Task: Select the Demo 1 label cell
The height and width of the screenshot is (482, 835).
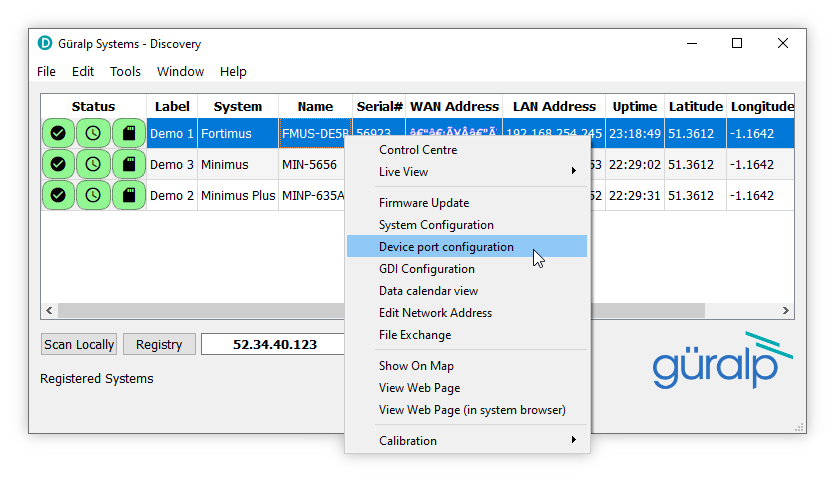Action: [172, 133]
